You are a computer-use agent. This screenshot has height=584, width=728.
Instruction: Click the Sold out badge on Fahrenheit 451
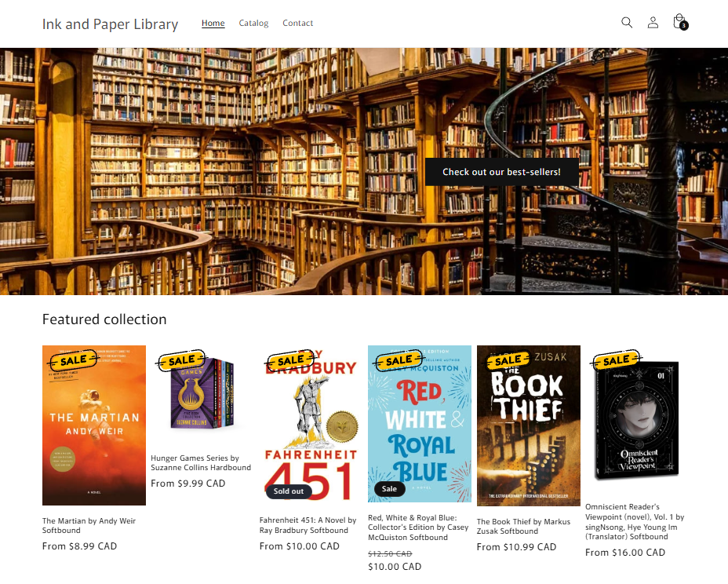point(289,491)
